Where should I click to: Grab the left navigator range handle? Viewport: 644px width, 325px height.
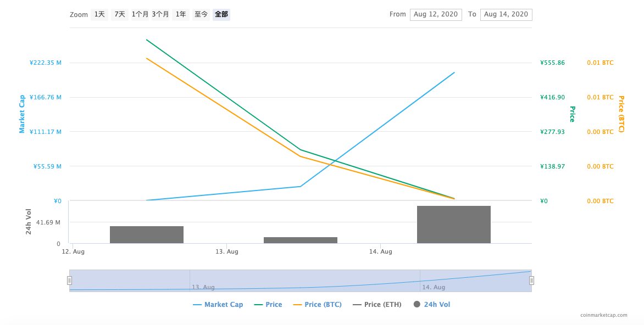pyautogui.click(x=69, y=281)
